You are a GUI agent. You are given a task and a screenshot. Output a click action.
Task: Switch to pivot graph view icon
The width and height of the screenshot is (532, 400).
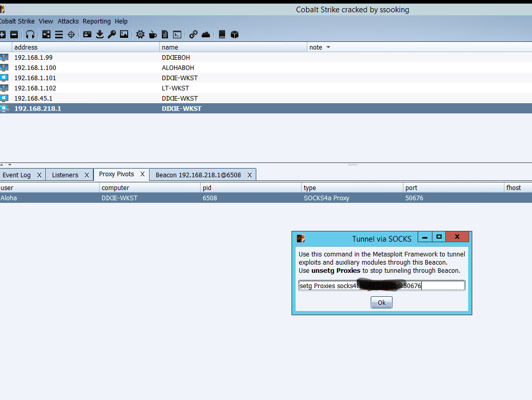[46, 34]
